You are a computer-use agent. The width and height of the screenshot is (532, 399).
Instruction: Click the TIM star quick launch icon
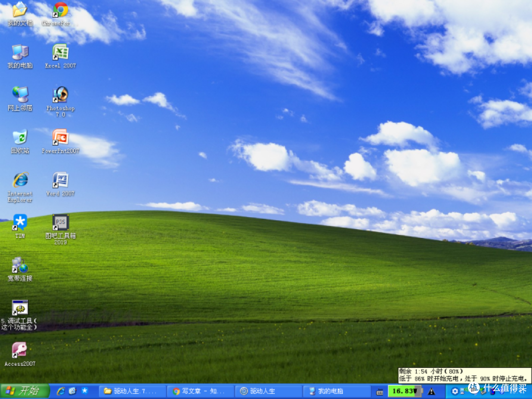click(x=85, y=391)
